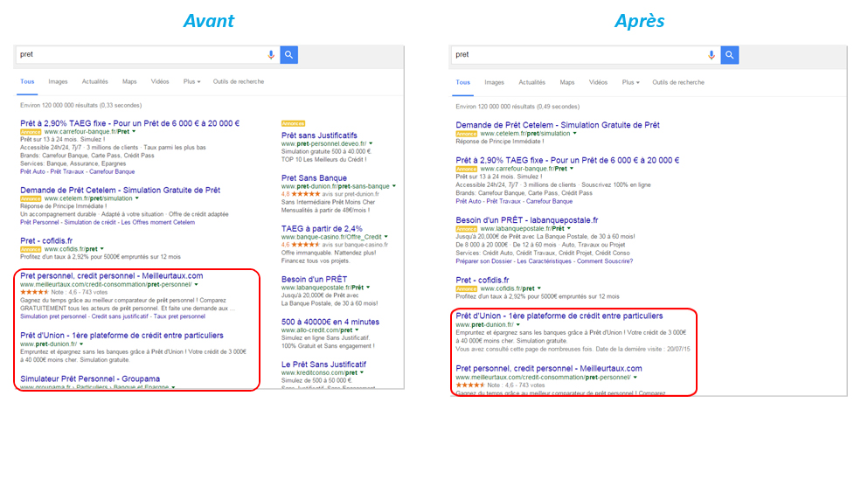This screenshot has height=486, width=868.
Task: Open 'Simulateur Prêt Personnel - Groupama' result
Action: tap(90, 378)
